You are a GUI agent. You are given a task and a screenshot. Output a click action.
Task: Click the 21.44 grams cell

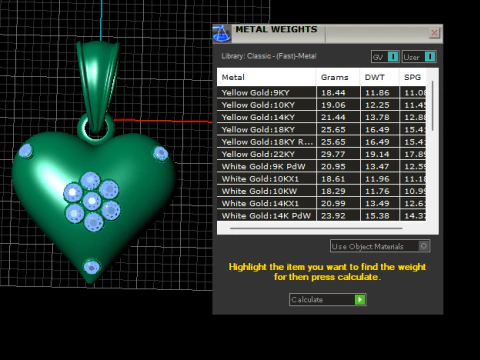coord(338,117)
